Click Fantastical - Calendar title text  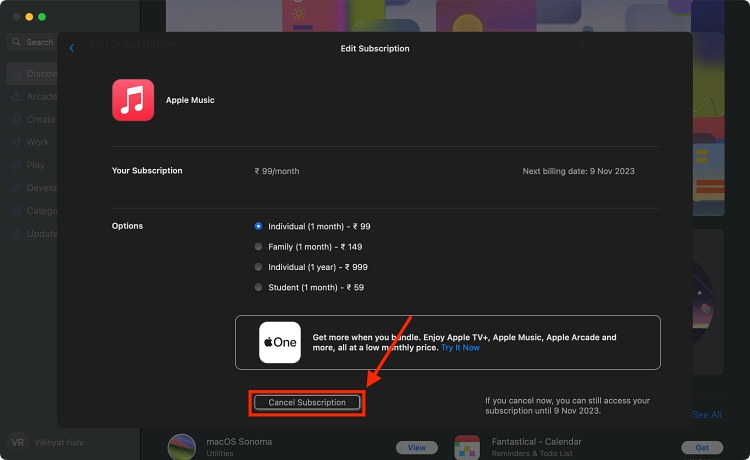coord(537,442)
